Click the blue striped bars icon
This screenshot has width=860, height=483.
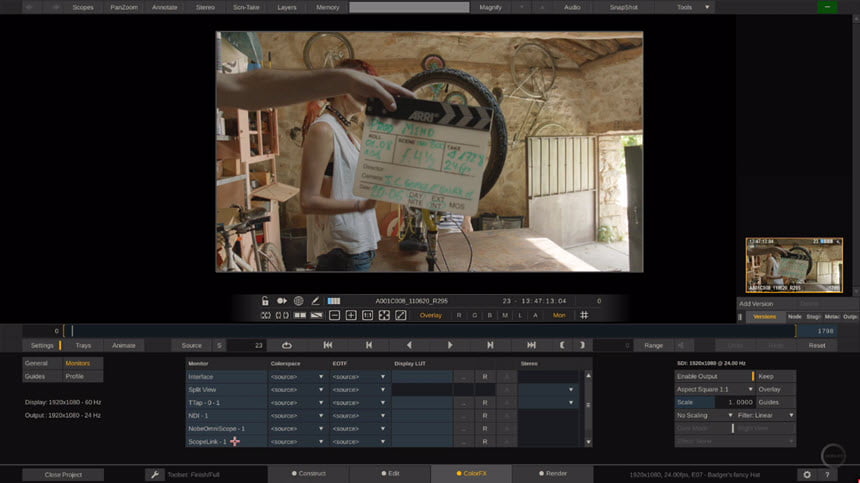click(333, 301)
